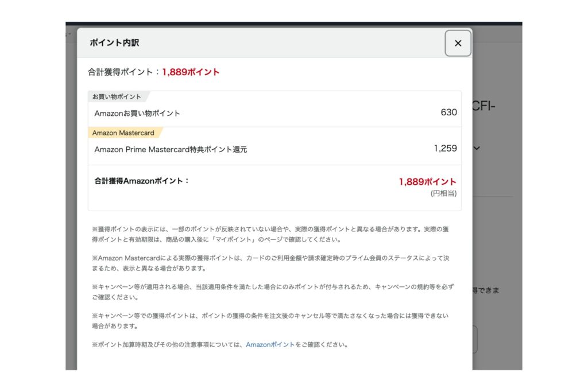588x392 pixels.
Task: Click the お買い物ポイント section tag
Action: pos(117,96)
